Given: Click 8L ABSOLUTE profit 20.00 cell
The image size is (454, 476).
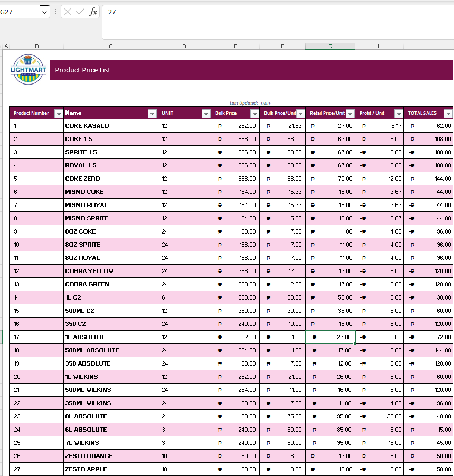Looking at the screenshot, I should tap(380, 416).
